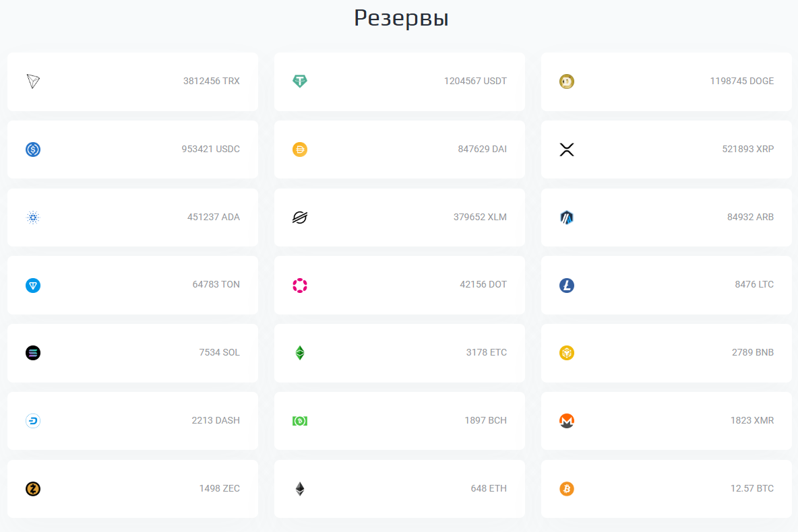Image resolution: width=798 pixels, height=532 pixels.
Task: Click the Toncoin TON icon
Action: click(33, 286)
